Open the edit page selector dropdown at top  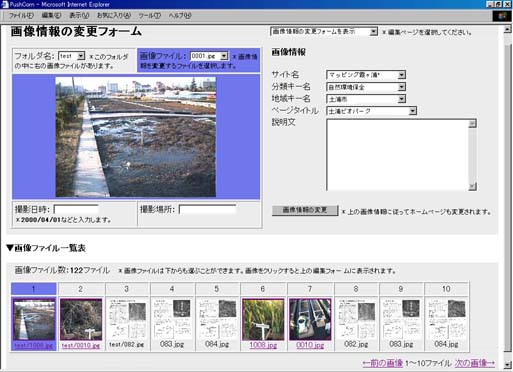(x=324, y=32)
